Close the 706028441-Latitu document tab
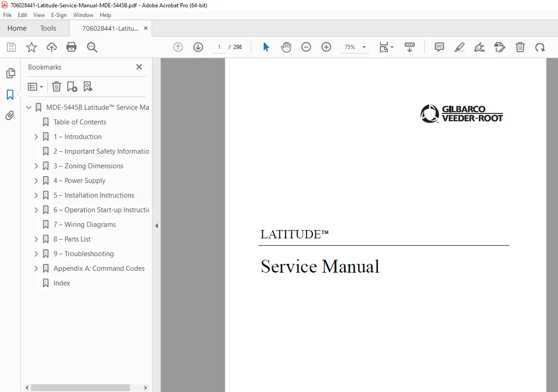The image size is (558, 392). [146, 28]
